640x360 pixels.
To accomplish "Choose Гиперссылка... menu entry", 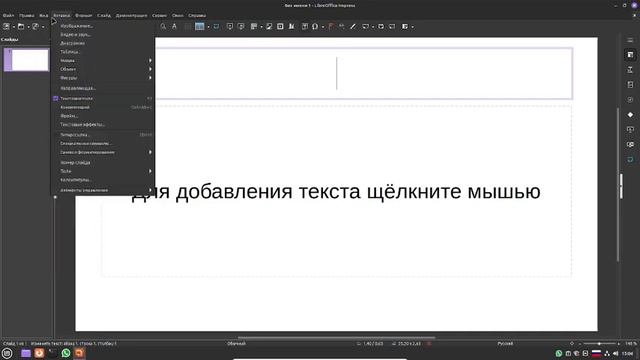I will tap(103, 135).
